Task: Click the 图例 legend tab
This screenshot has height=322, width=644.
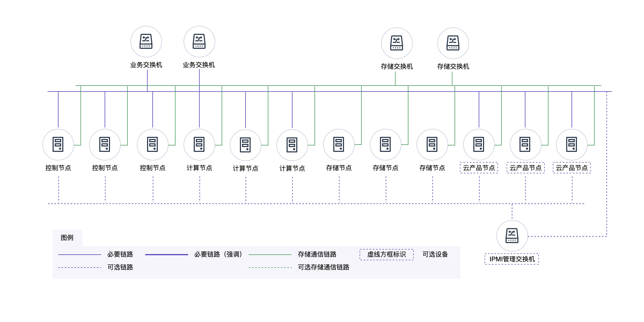Action: tap(67, 238)
